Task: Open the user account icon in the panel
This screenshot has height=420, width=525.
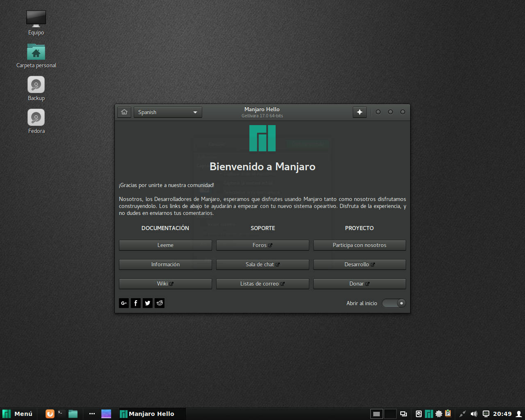Action: (x=519, y=414)
